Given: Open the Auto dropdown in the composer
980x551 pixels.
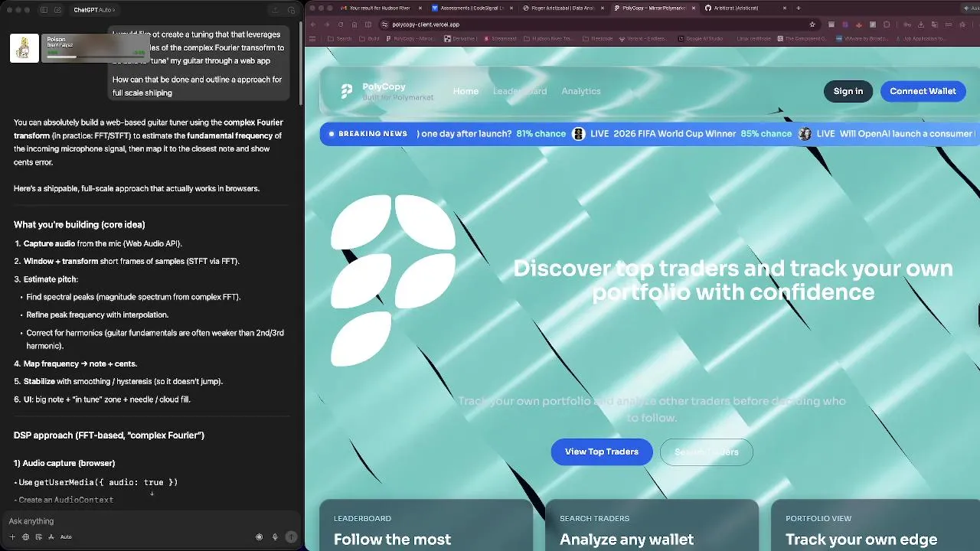Looking at the screenshot, I should pos(66,537).
